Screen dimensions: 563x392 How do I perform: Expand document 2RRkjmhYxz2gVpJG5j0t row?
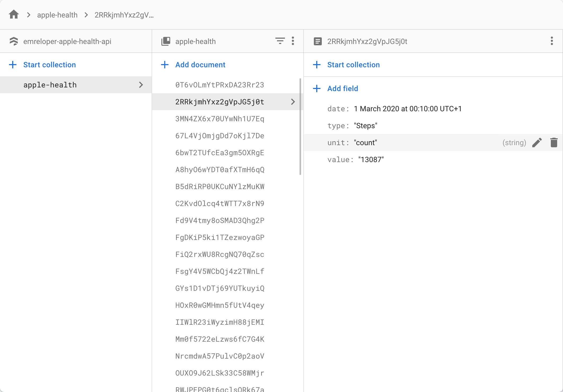coord(294,102)
